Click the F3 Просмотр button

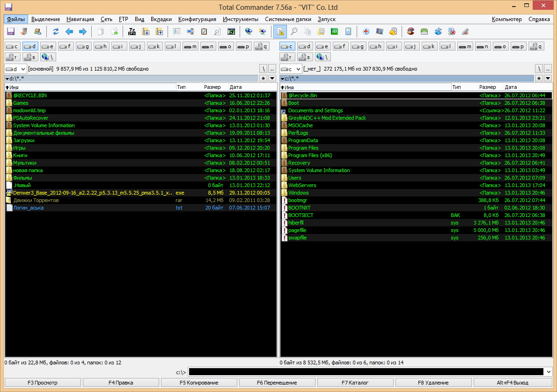43,383
